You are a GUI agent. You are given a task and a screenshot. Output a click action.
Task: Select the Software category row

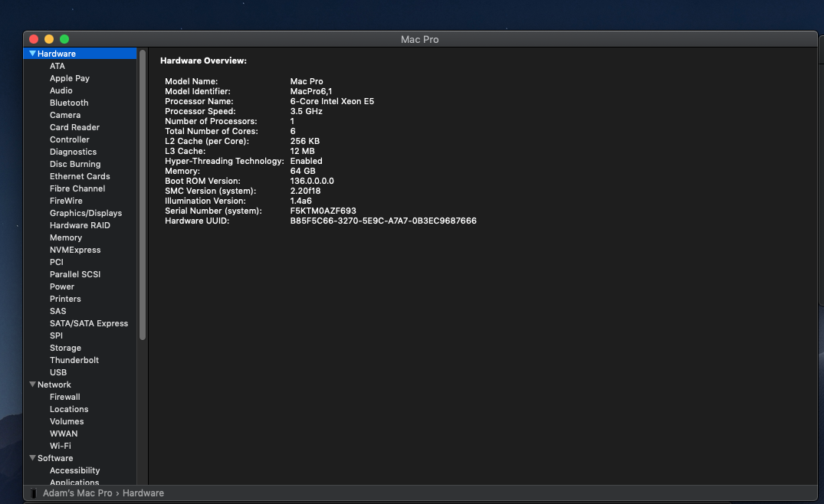[x=80, y=458]
